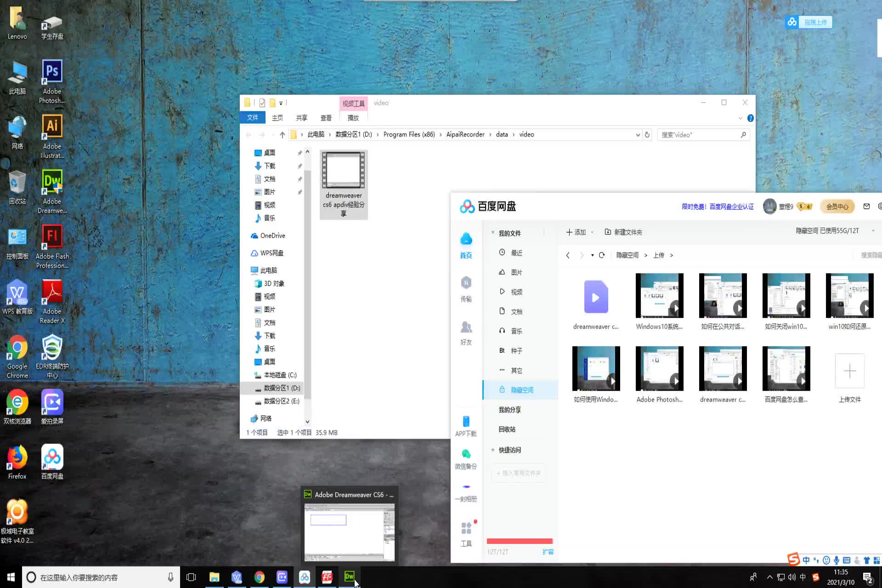Screen dimensions: 882x588
Task: Select 首页 icon in Baidu Netdisk sidebar
Action: click(466, 246)
